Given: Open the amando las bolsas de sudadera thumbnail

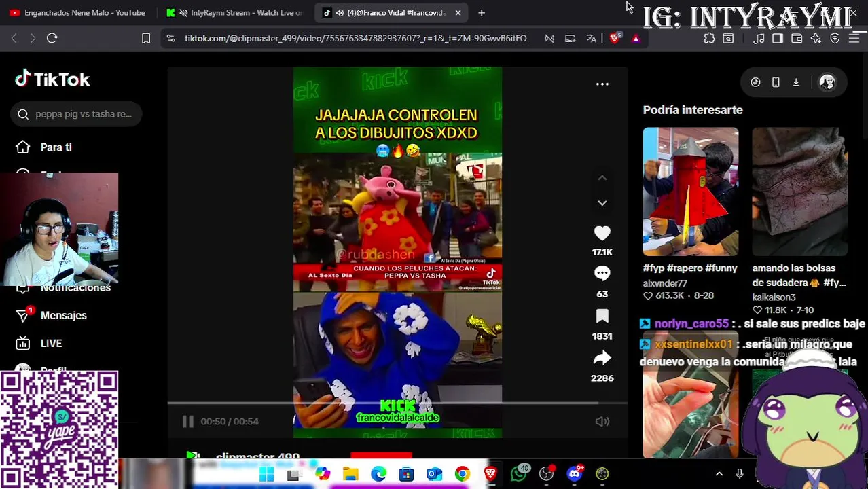Looking at the screenshot, I should (x=799, y=192).
